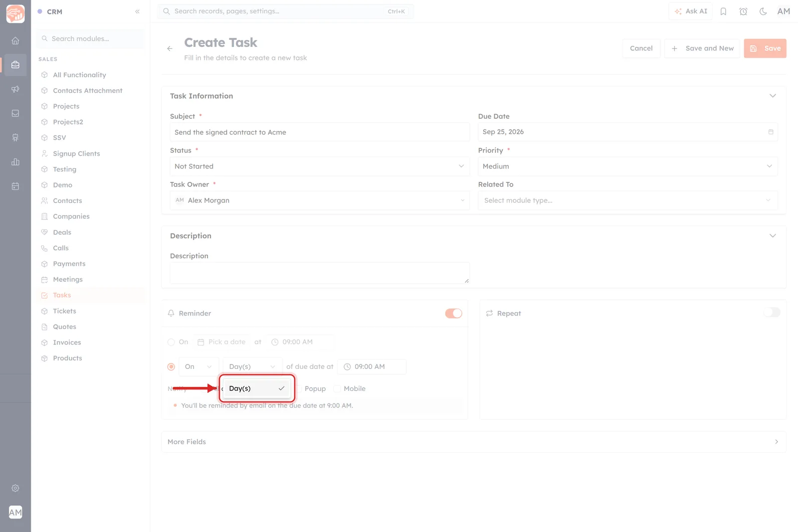Click the Subject input field
This screenshot has height=532, width=798.
[320, 132]
